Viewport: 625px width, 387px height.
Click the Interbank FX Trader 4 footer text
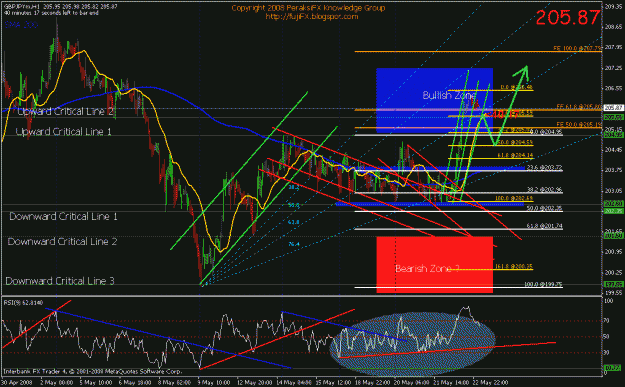click(x=92, y=371)
